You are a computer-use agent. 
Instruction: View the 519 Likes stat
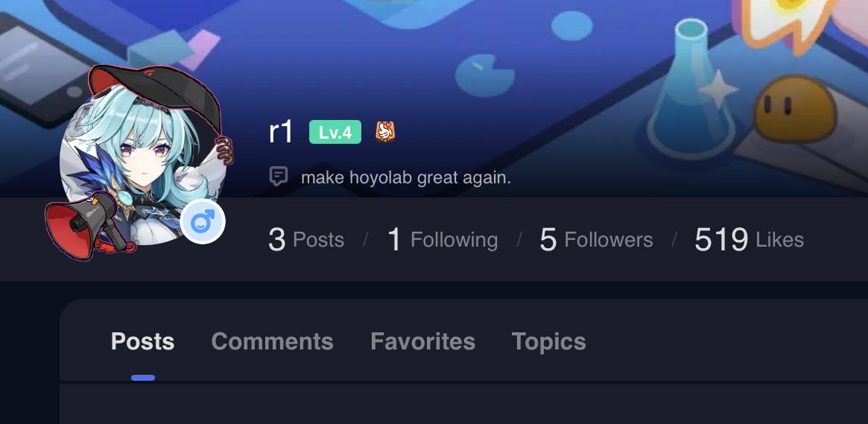(x=749, y=240)
